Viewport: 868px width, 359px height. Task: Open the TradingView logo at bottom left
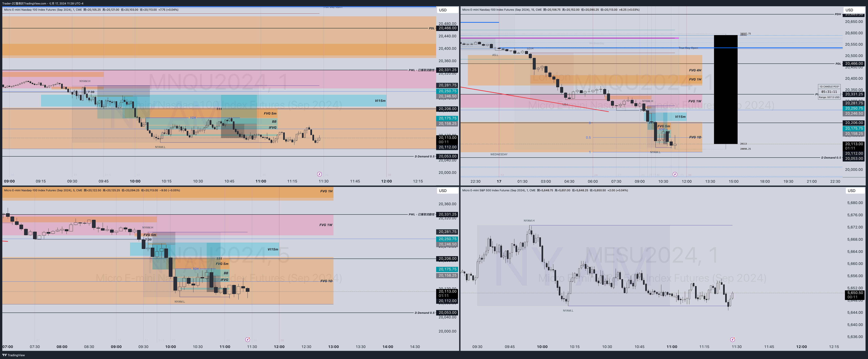pos(13,355)
